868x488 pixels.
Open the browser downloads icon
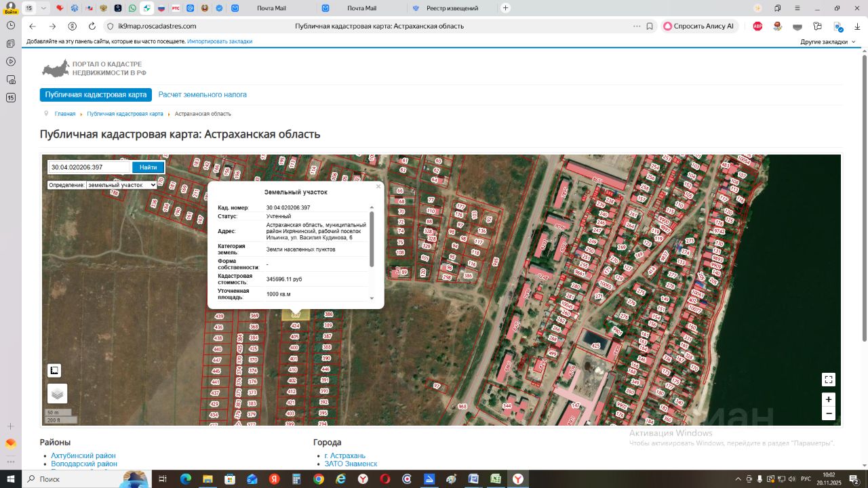tap(857, 26)
